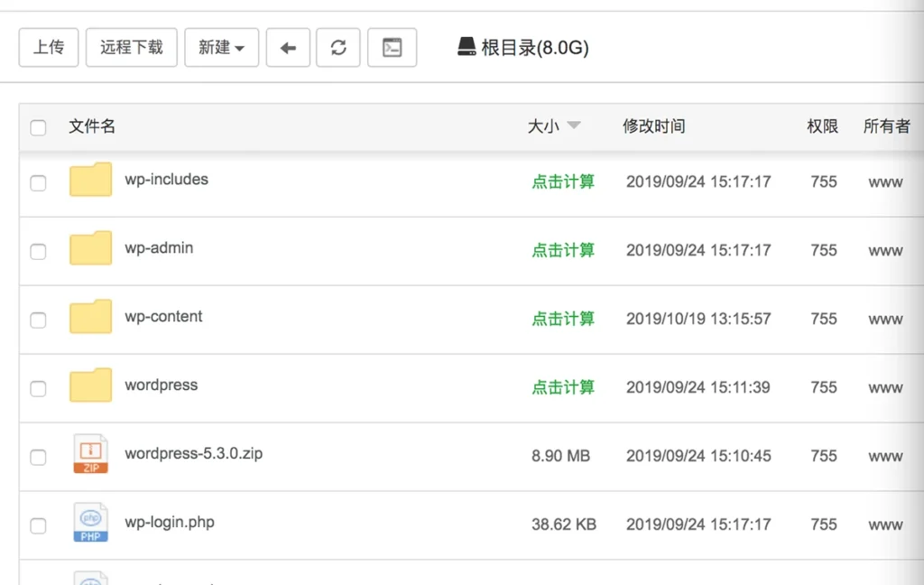
Task: Refresh the file list
Action: coord(338,48)
